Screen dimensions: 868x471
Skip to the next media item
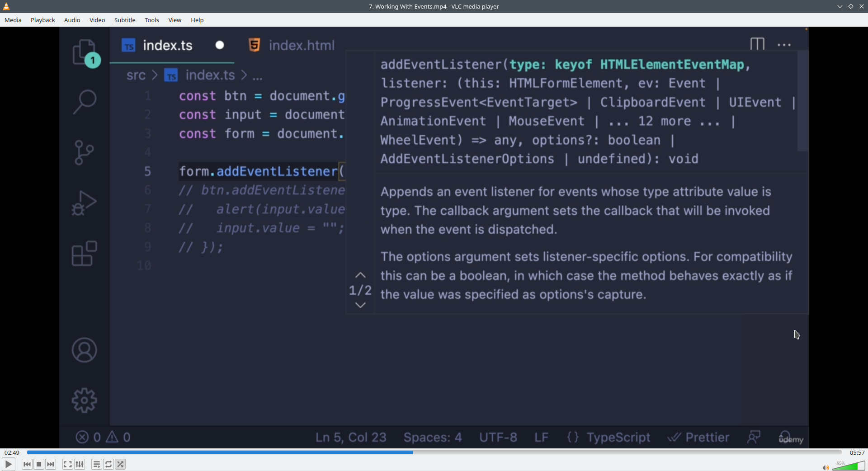pos(51,464)
